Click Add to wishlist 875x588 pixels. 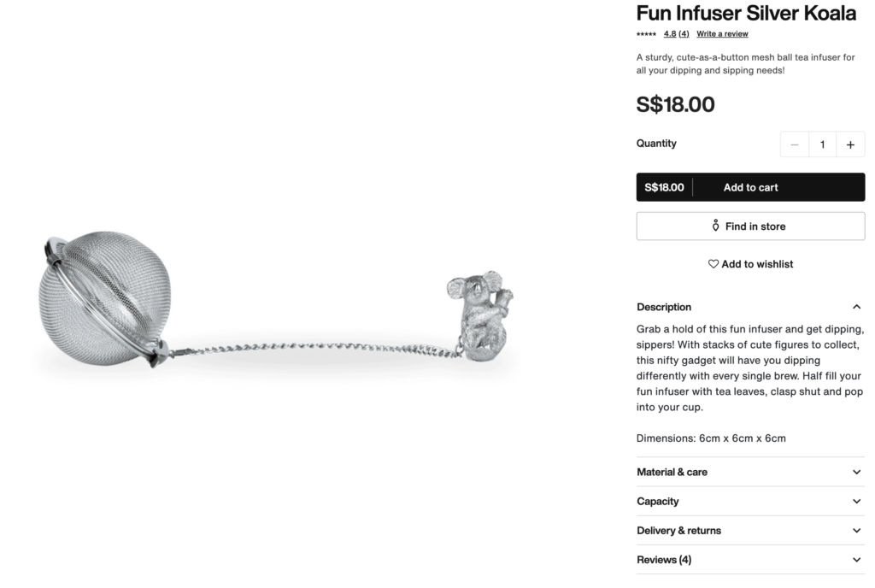tap(750, 264)
